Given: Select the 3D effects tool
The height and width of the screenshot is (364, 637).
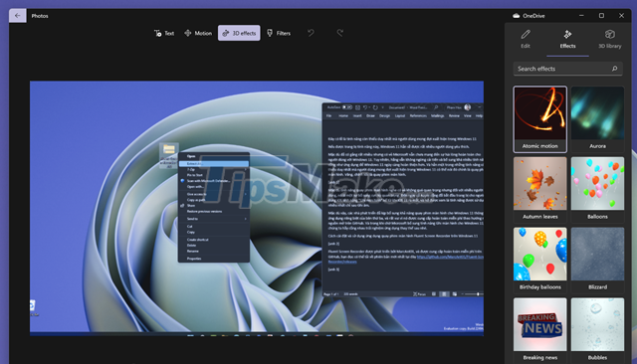Looking at the screenshot, I should point(239,33).
